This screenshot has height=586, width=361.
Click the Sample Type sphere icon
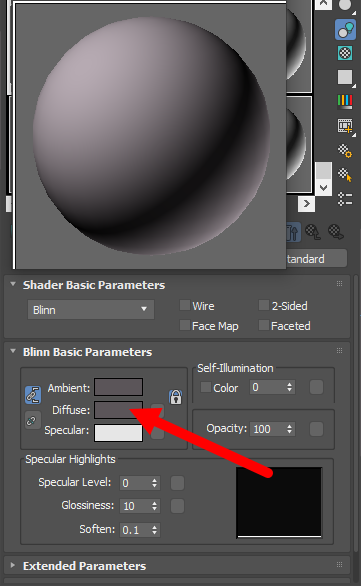point(345,5)
